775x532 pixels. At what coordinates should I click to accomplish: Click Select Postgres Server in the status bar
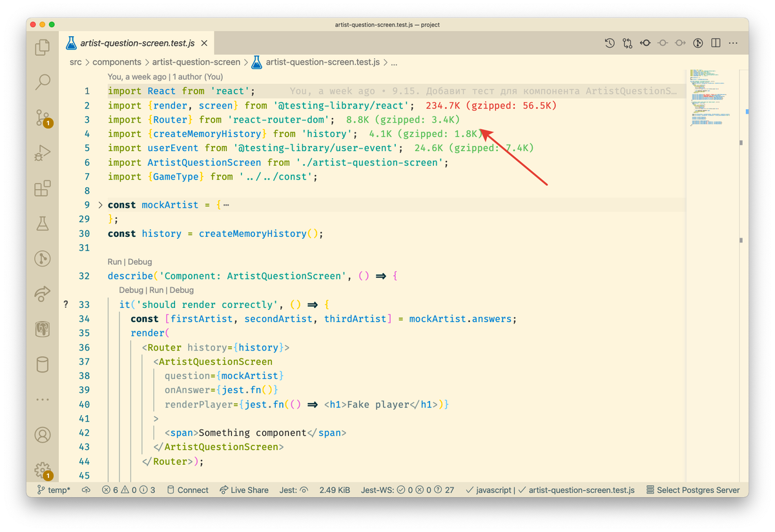693,490
